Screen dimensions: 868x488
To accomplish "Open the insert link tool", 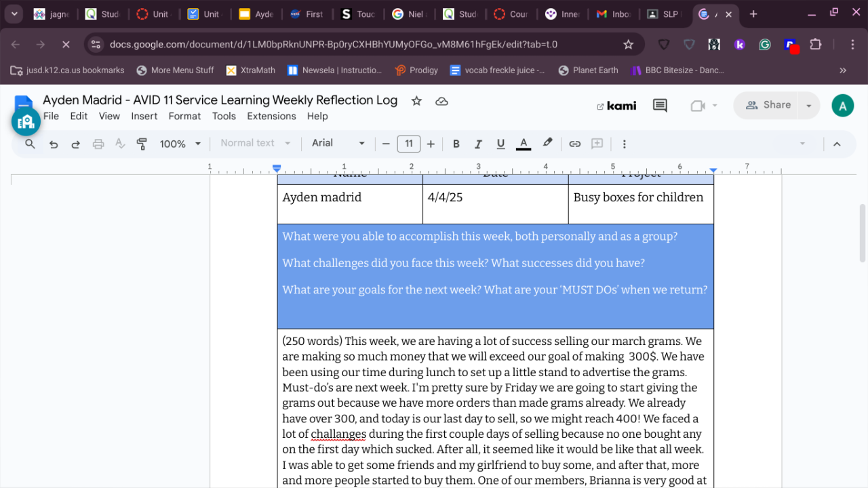I will click(x=574, y=144).
